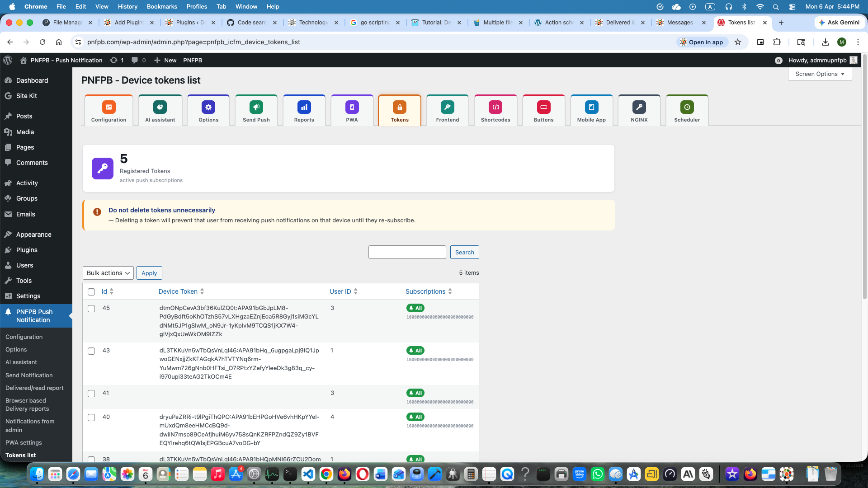Open the Shortcodes tab icon
Viewport: 868px width, 488px height.
point(495,108)
